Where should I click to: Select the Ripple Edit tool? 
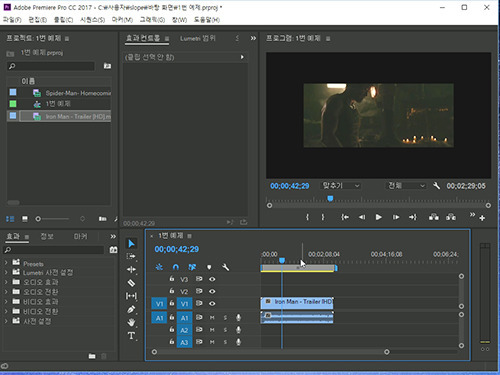coord(131,269)
